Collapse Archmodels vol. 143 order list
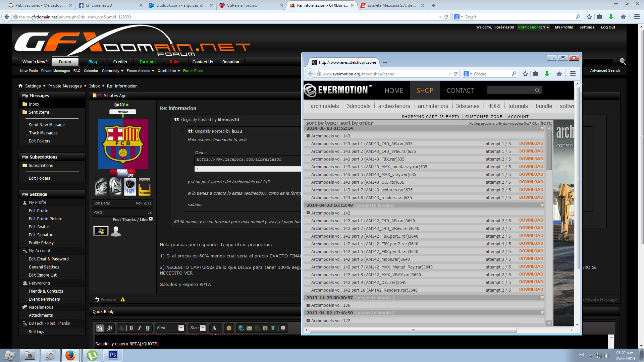The height and width of the screenshot is (362, 644). click(x=308, y=136)
